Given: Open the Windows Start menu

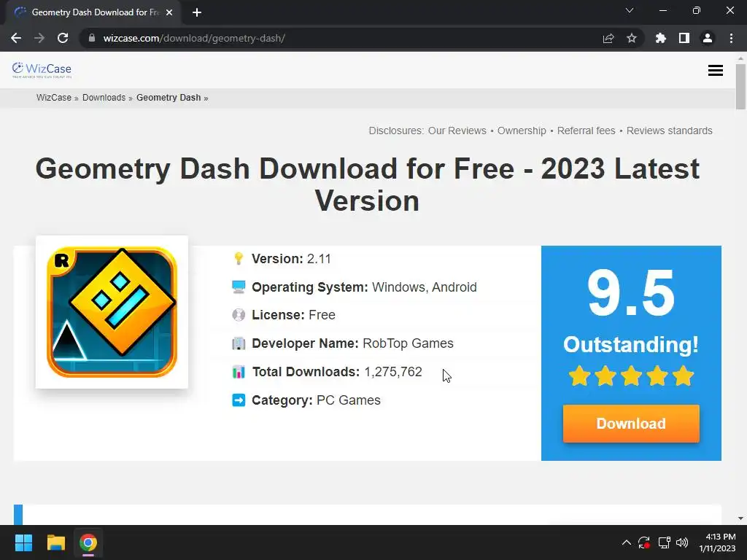Looking at the screenshot, I should point(23,542).
